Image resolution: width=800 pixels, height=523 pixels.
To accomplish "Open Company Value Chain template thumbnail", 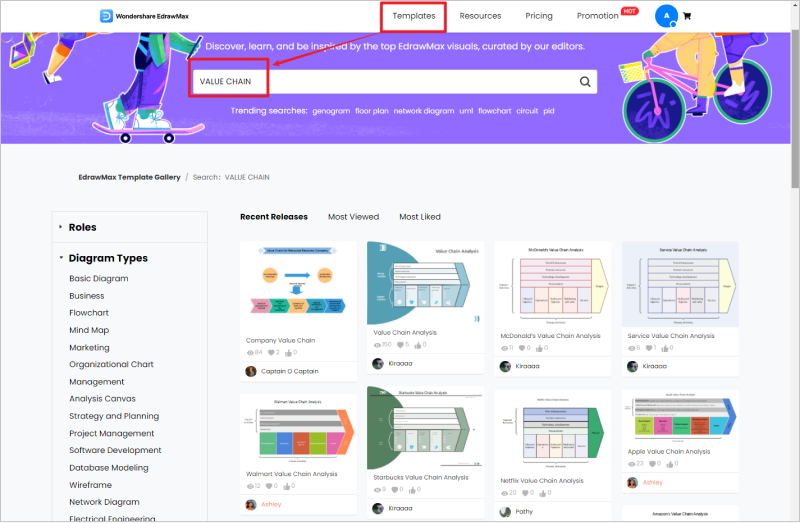I will click(x=298, y=285).
